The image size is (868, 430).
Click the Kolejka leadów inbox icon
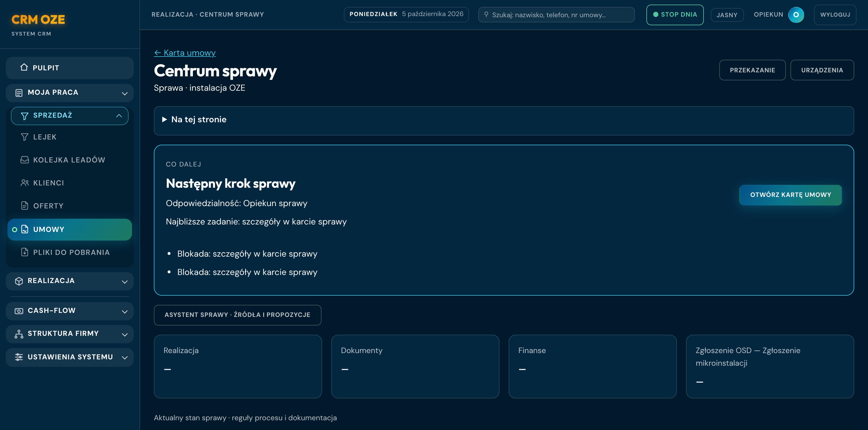pyautogui.click(x=25, y=160)
